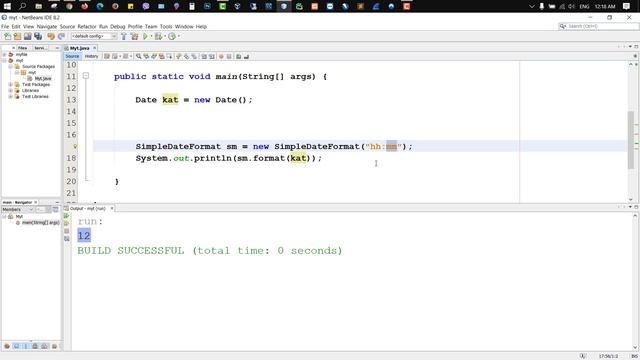Screen dimensions: 640x360
Task: Click the Shift Line Right editor icon
Action: click(212, 56)
